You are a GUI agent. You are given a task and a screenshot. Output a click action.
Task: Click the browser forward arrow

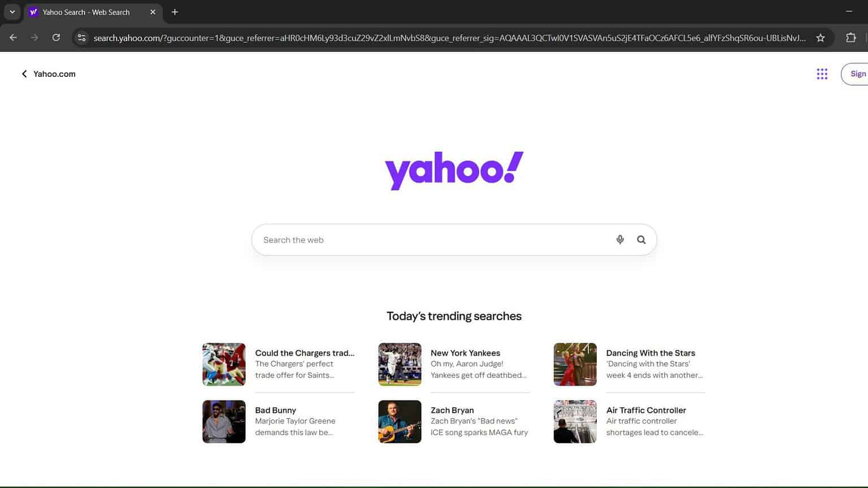tap(34, 38)
